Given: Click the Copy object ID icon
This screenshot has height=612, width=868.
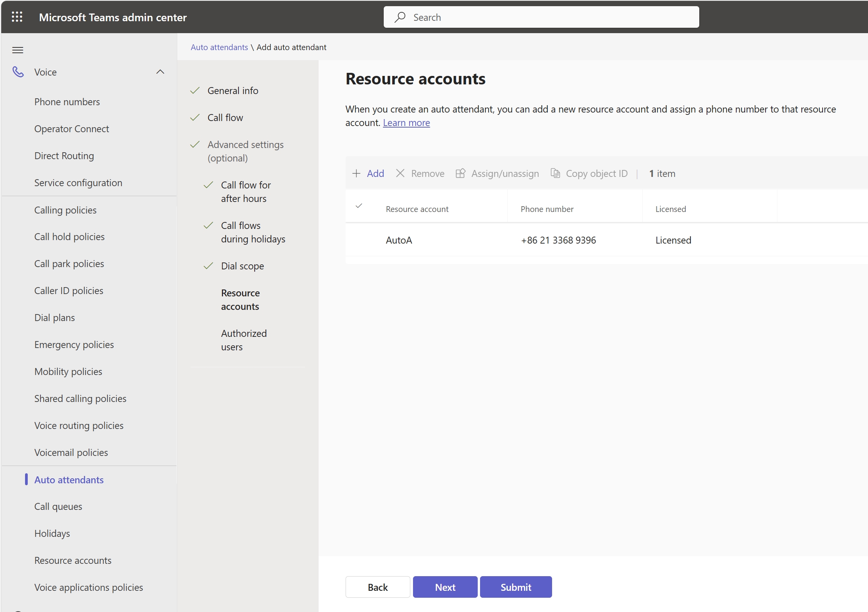Looking at the screenshot, I should pos(555,173).
